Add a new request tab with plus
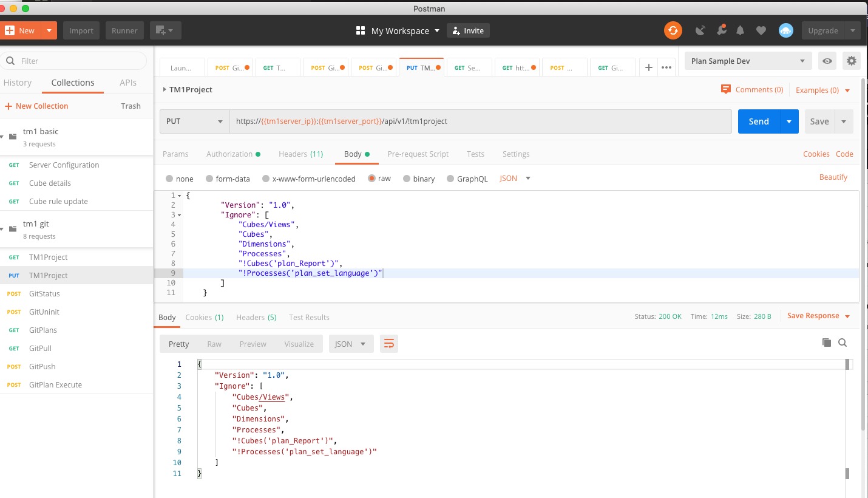This screenshot has height=498, width=868. coord(648,67)
